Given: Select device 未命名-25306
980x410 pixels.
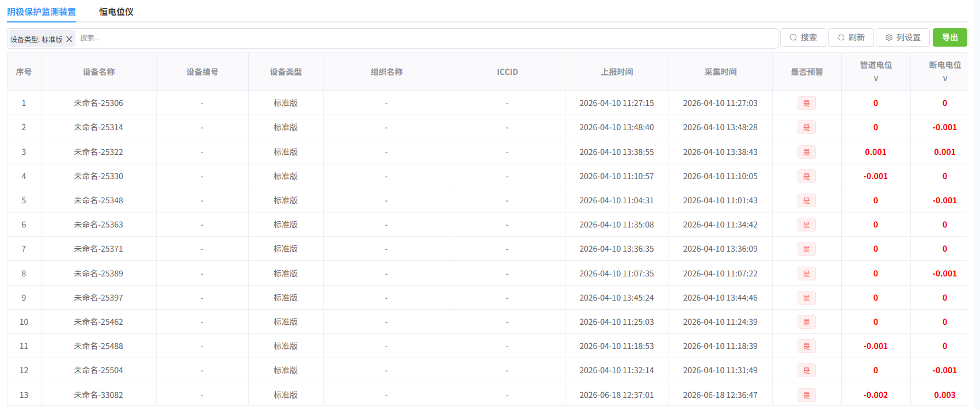Looking at the screenshot, I should coord(98,103).
